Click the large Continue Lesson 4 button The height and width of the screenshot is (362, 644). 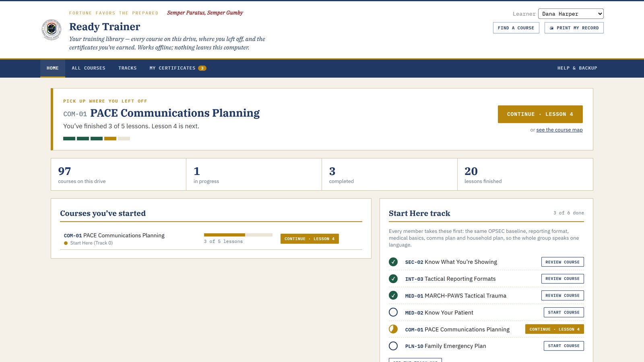coord(540,114)
